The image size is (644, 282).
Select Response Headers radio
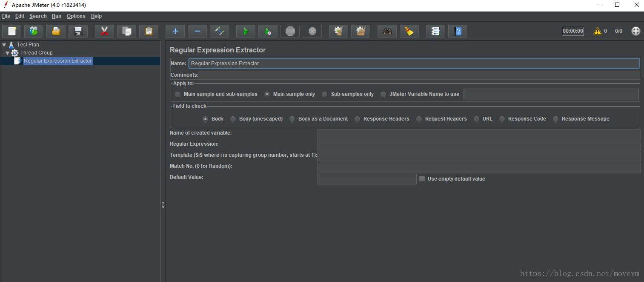tap(357, 119)
